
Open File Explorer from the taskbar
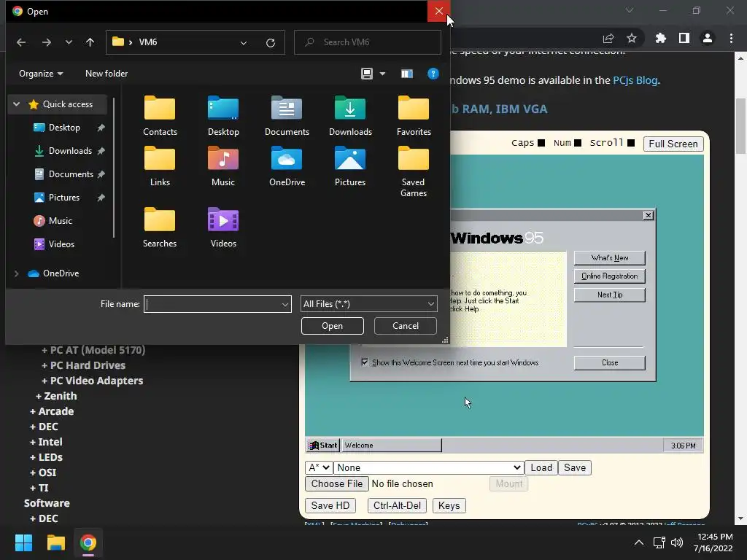coord(55,542)
